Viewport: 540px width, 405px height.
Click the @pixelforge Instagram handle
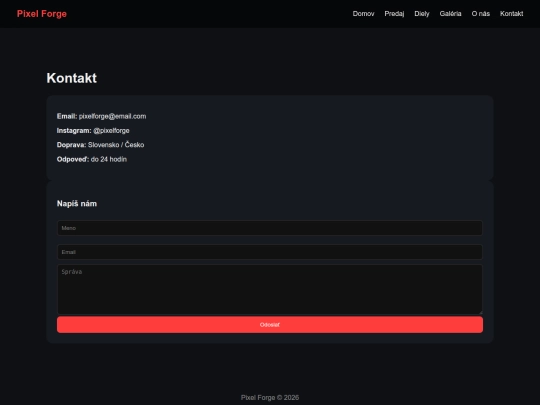tap(111, 131)
